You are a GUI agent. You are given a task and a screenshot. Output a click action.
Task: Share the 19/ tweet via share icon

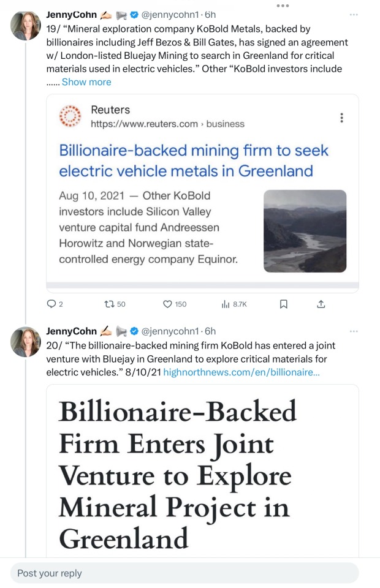[321, 304]
